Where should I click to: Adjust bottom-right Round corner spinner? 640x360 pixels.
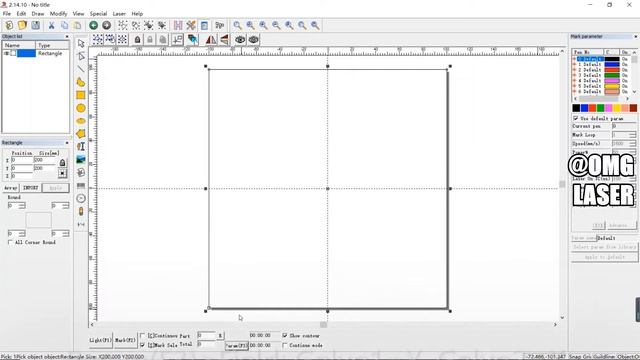pyautogui.click(x=66, y=233)
